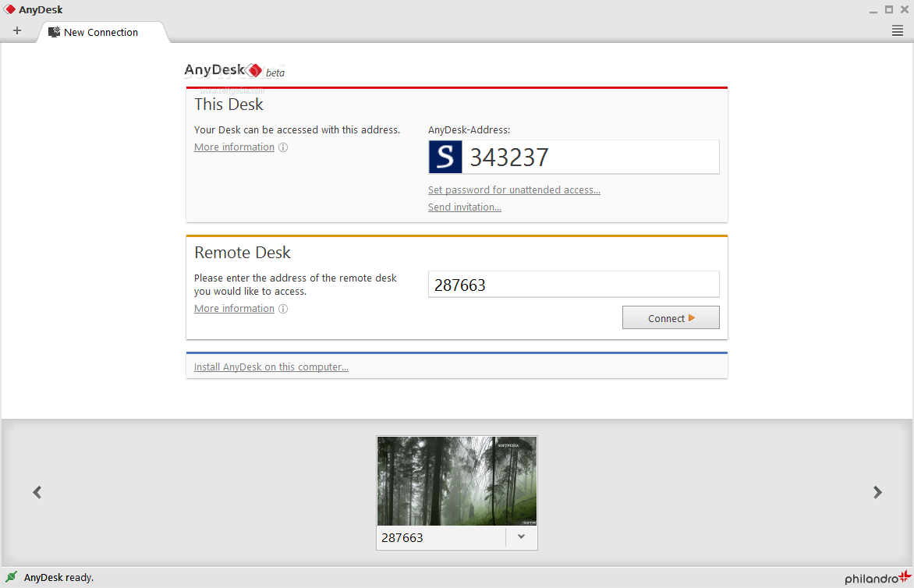The height and width of the screenshot is (588, 914).
Task: Click the AnyDesk diamond icon in the title bar
Action: coord(9,9)
